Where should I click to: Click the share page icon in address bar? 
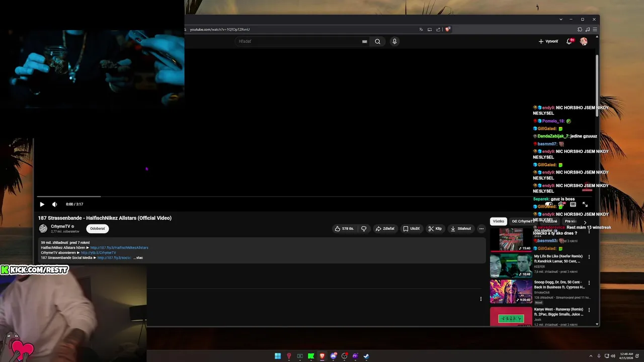point(438,30)
